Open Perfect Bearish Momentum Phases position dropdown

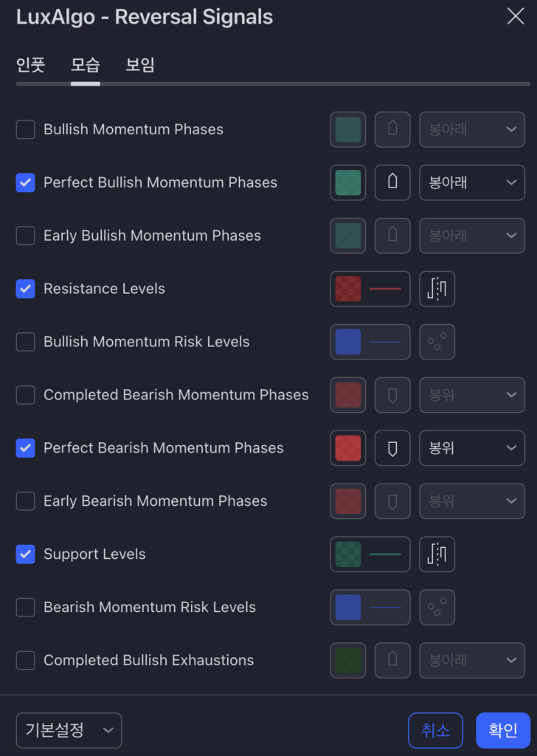click(x=472, y=448)
